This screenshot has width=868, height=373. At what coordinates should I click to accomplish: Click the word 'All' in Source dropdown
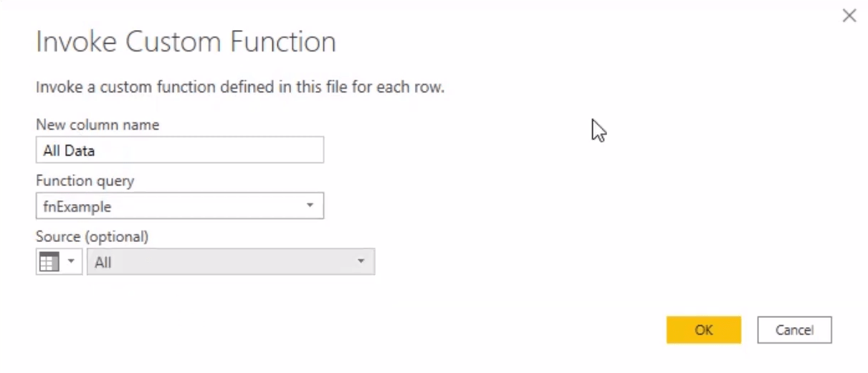pos(102,263)
